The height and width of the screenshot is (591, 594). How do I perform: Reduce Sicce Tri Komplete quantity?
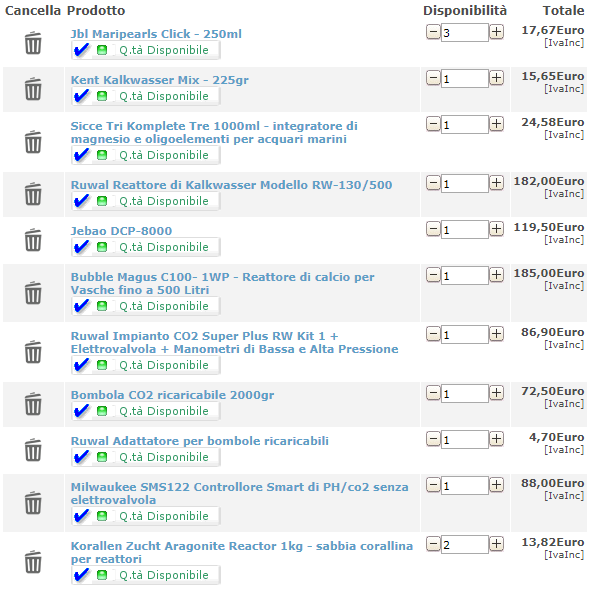(433, 124)
